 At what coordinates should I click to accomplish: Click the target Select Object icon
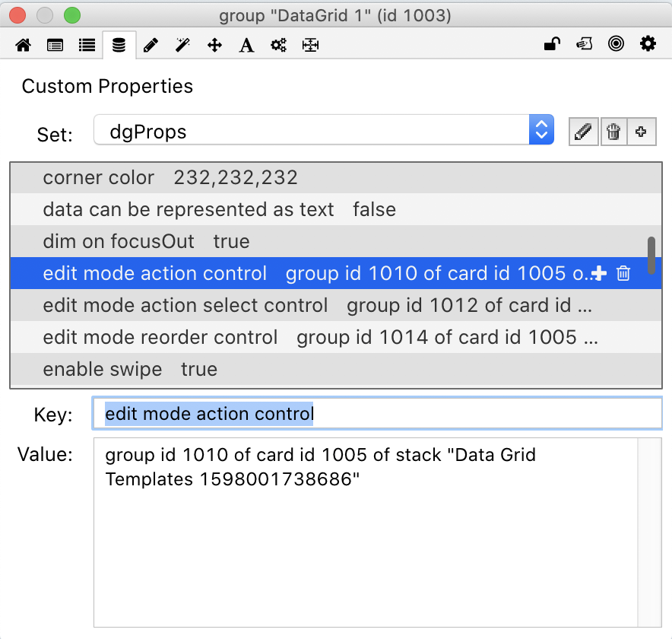(x=616, y=44)
